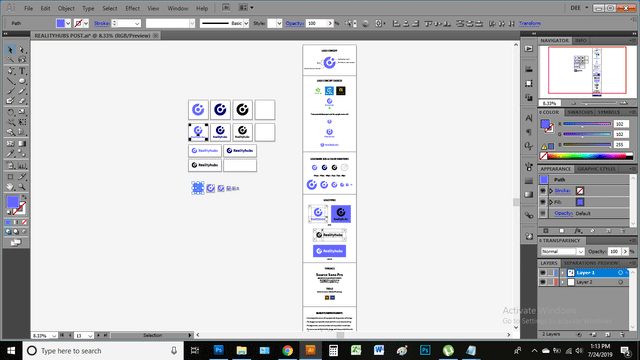Click the color spectrum bar in Color panel
The width and height of the screenshot is (640, 360).
(590, 156)
